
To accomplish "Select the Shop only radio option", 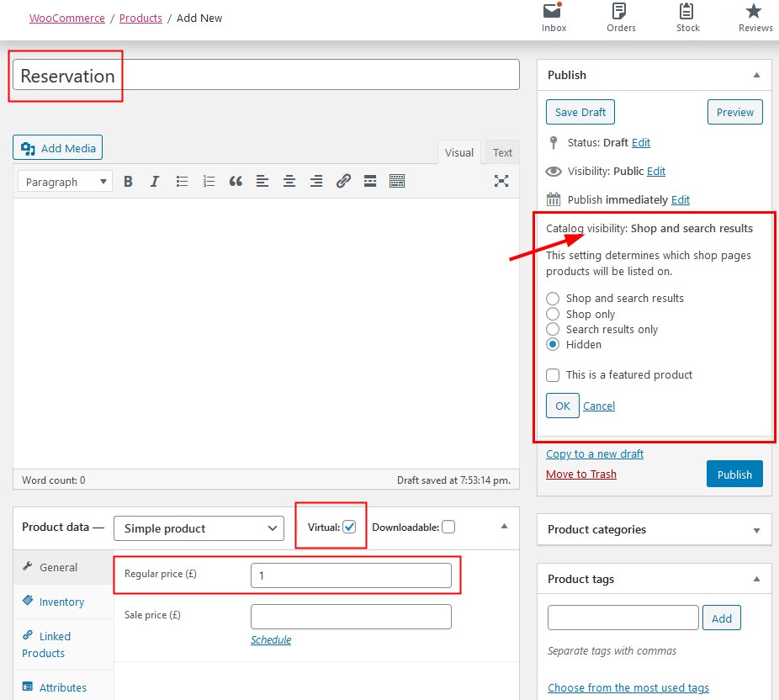I will coord(553,314).
